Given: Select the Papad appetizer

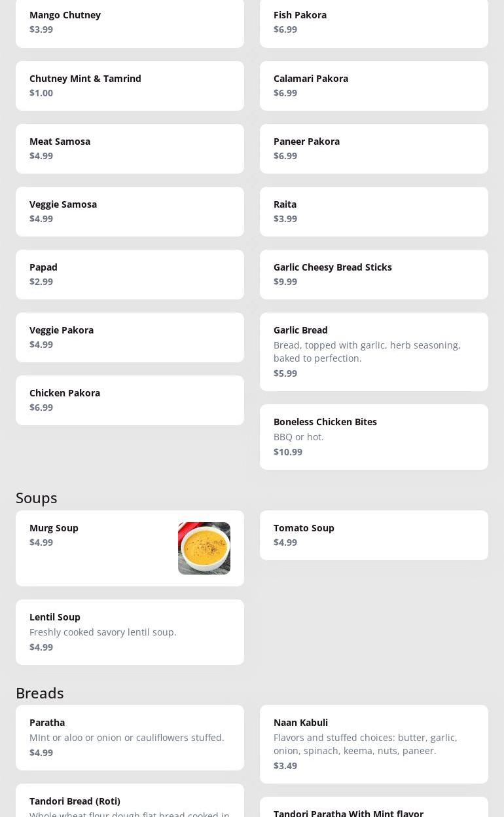Looking at the screenshot, I should coord(130,275).
